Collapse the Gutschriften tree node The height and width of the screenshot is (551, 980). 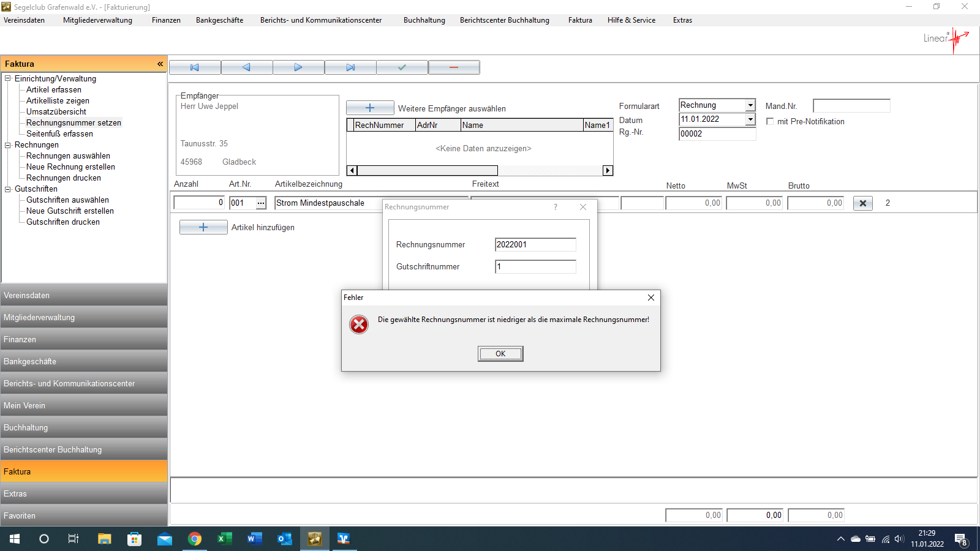click(8, 189)
